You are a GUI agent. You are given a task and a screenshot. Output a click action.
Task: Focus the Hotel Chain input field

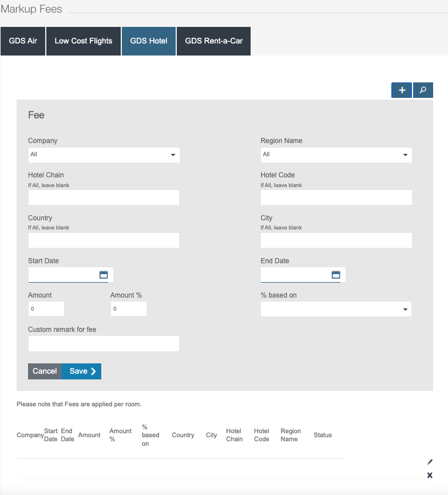click(x=104, y=198)
